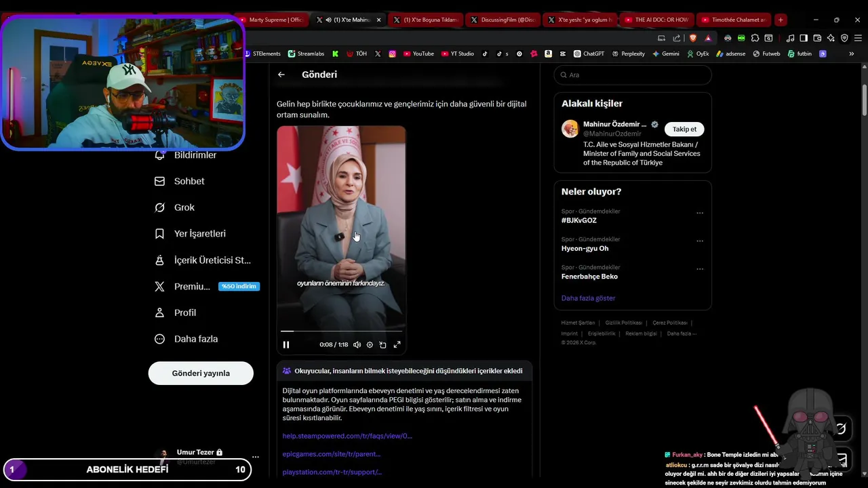Switch to X'te Boşuna Tıklama tab
The height and width of the screenshot is (488, 868).
[425, 20]
